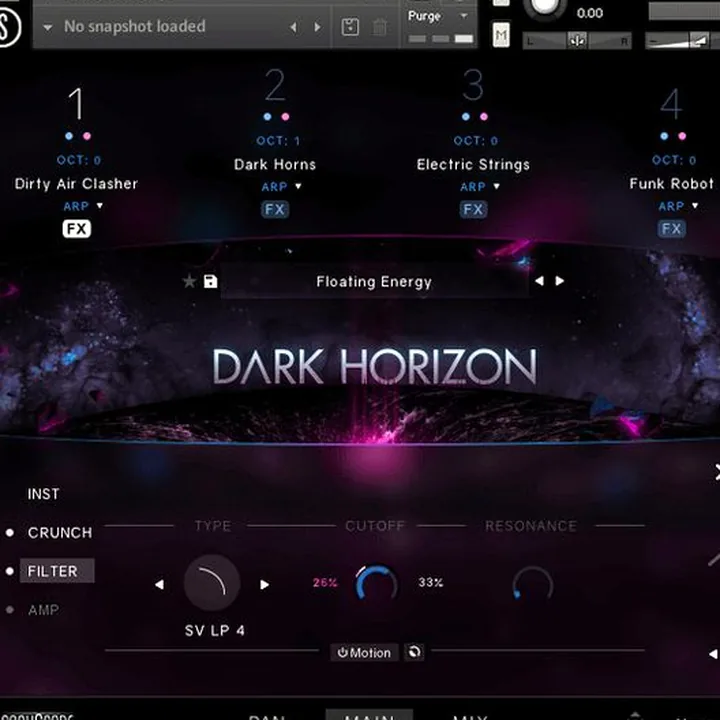Toggle the FX button for Electric Strings

[473, 209]
